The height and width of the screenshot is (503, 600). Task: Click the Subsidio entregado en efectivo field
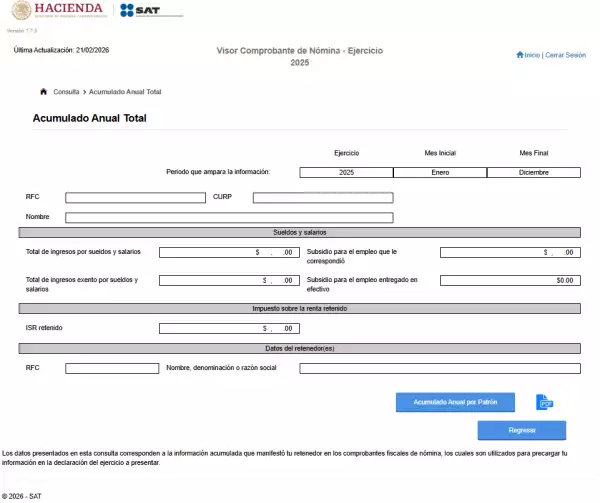click(510, 281)
